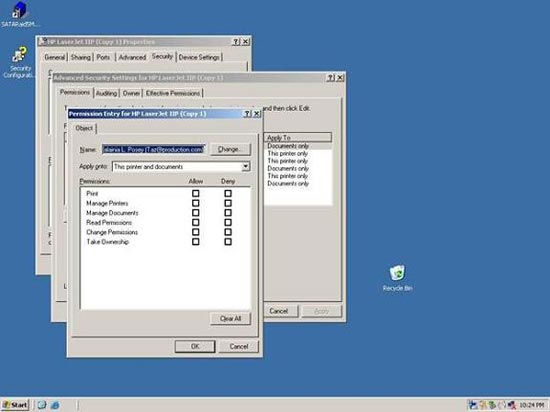This screenshot has height=412, width=550.
Task: Click the Read Permissions label
Action: click(109, 222)
